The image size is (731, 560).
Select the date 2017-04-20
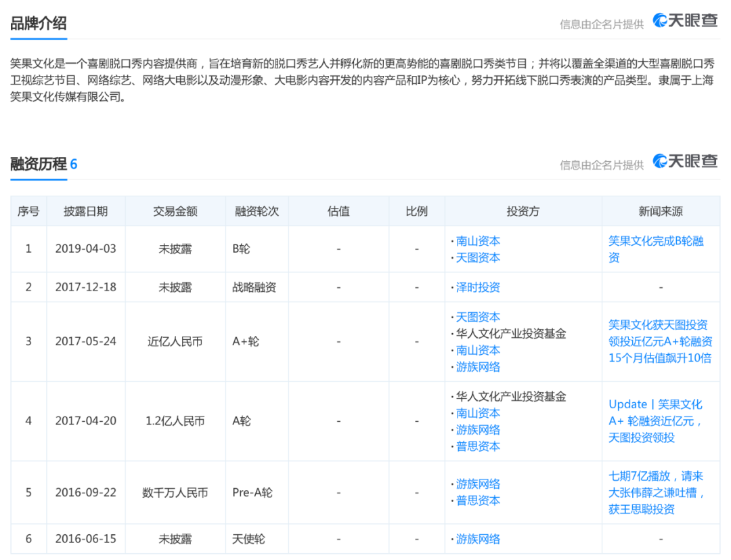[x=86, y=421]
